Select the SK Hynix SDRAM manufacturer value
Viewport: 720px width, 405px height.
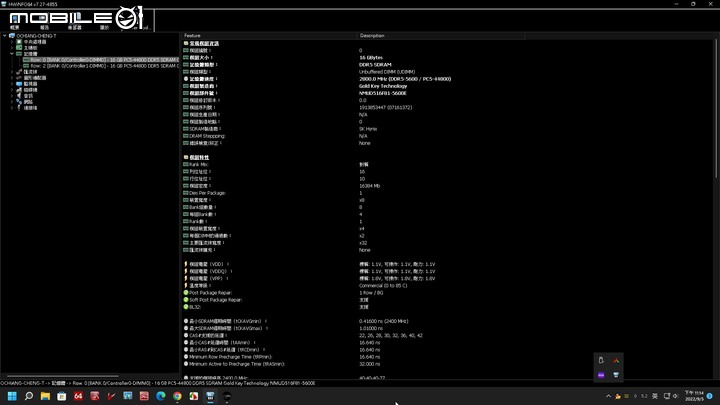pyautogui.click(x=368, y=129)
